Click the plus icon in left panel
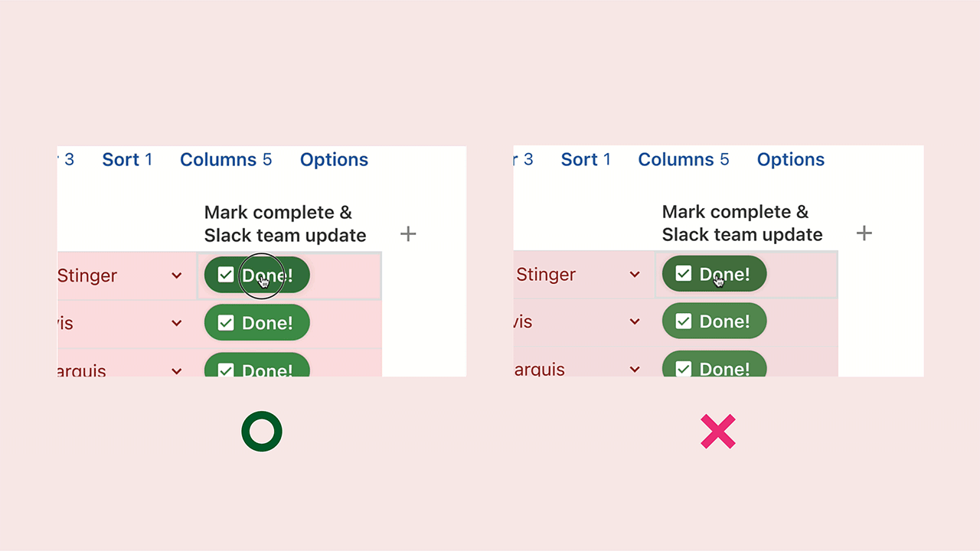 tap(408, 234)
